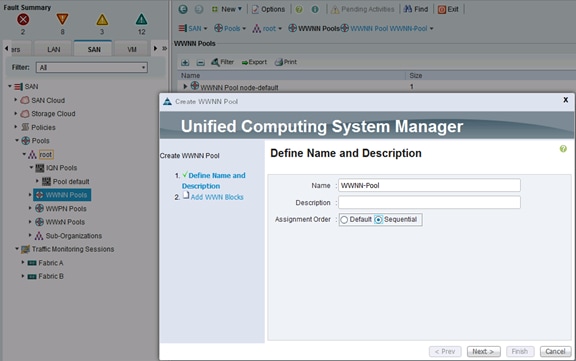Switch to the VM tab

(x=132, y=49)
